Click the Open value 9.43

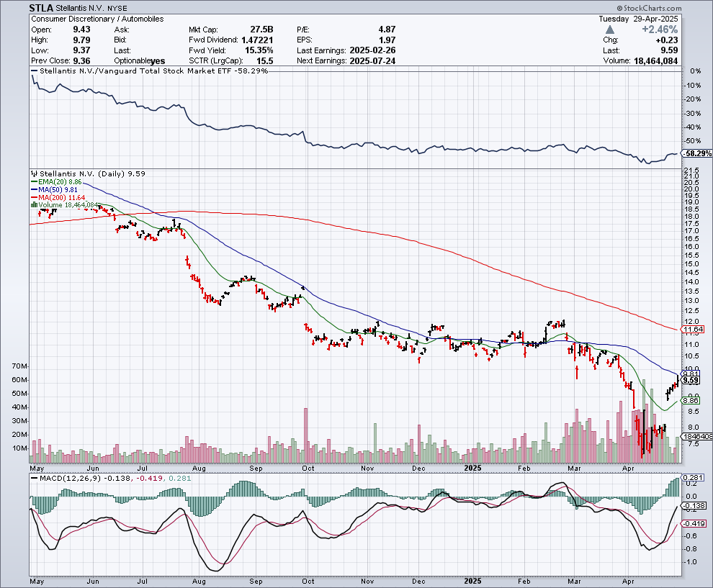tap(82, 30)
